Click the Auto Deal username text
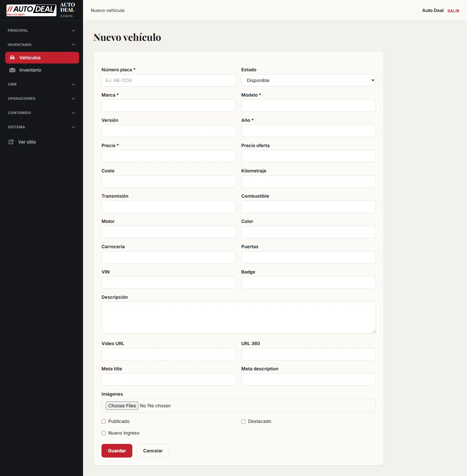This screenshot has width=467, height=476. click(433, 10)
